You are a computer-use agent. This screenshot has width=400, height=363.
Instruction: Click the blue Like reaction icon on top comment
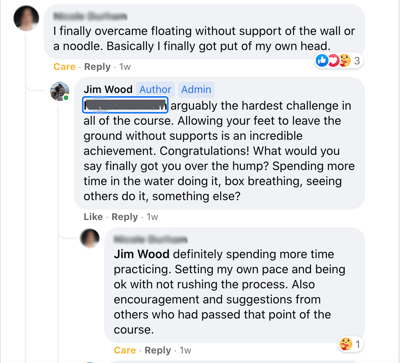click(322, 60)
